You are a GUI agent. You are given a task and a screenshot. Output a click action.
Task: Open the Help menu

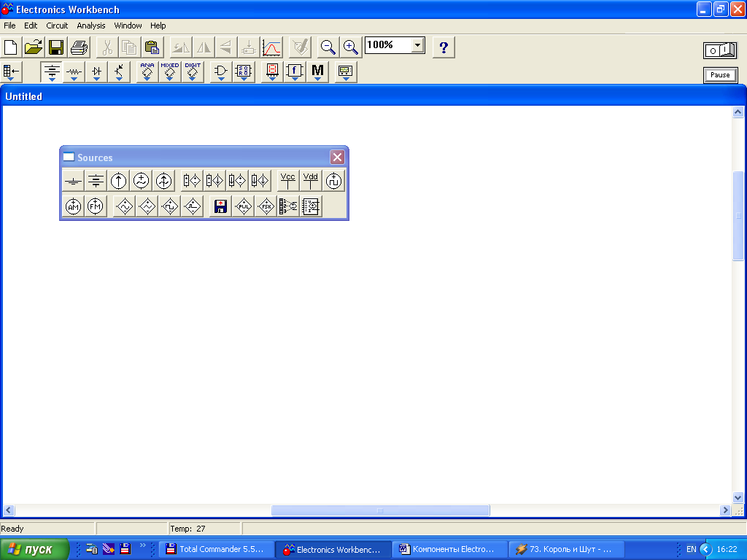tap(158, 26)
